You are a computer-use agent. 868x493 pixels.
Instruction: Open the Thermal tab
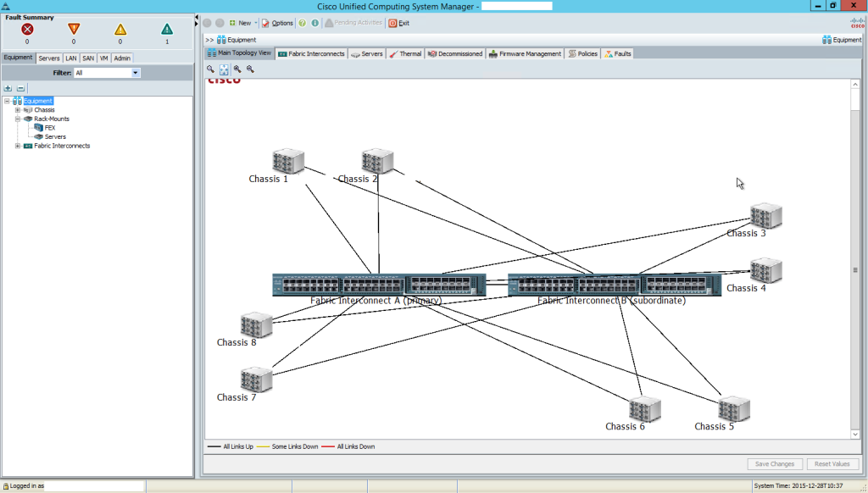coord(405,53)
